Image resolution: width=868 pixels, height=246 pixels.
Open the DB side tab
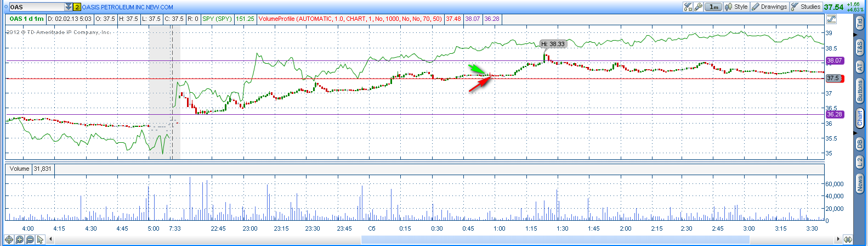pyautogui.click(x=860, y=143)
